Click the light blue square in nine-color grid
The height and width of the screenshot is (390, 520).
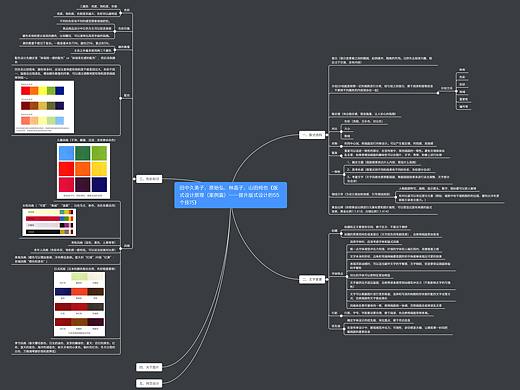(66, 153)
